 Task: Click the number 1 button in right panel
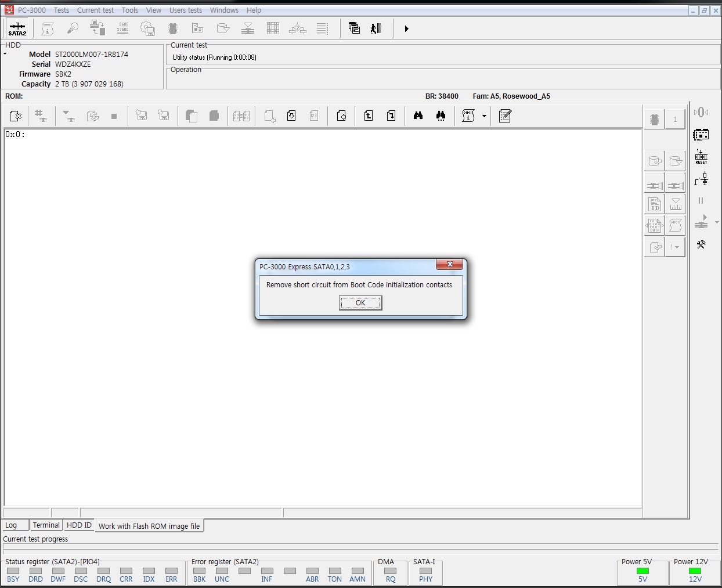pyautogui.click(x=675, y=120)
